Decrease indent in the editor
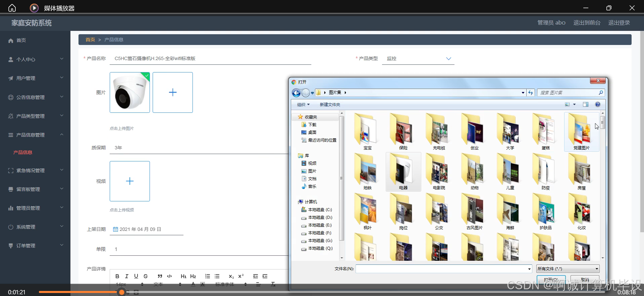The image size is (644, 296). coord(256,276)
